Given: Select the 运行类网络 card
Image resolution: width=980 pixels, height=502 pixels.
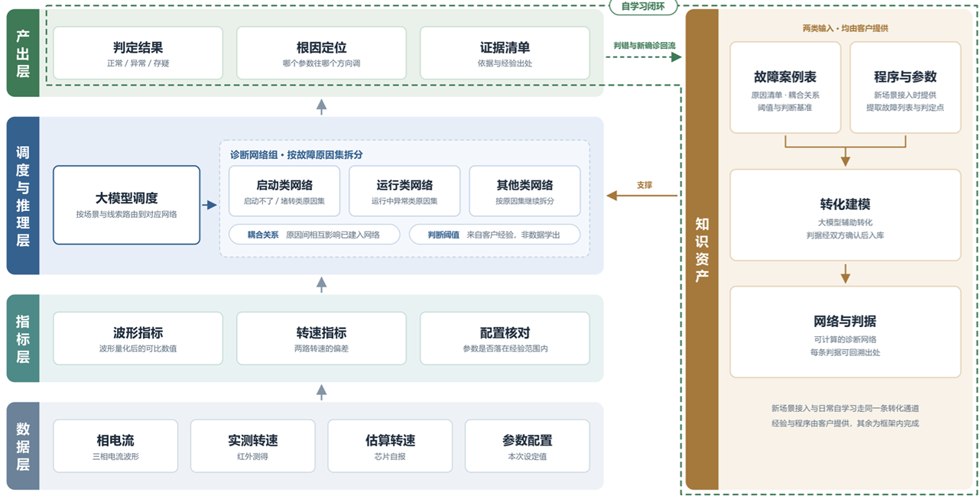Looking at the screenshot, I should click(404, 191).
